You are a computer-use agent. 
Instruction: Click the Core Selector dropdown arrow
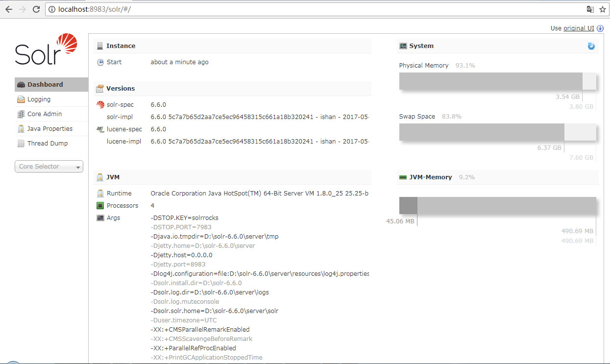click(78, 168)
